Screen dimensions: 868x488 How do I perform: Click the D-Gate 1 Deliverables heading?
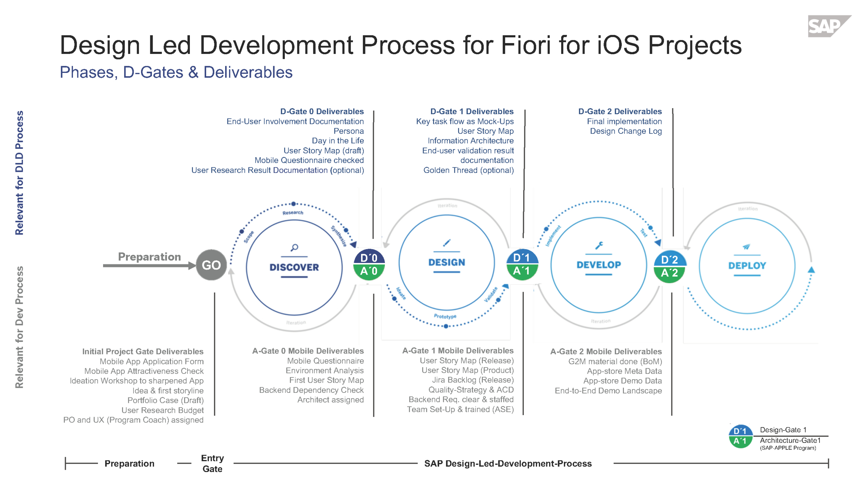click(472, 111)
